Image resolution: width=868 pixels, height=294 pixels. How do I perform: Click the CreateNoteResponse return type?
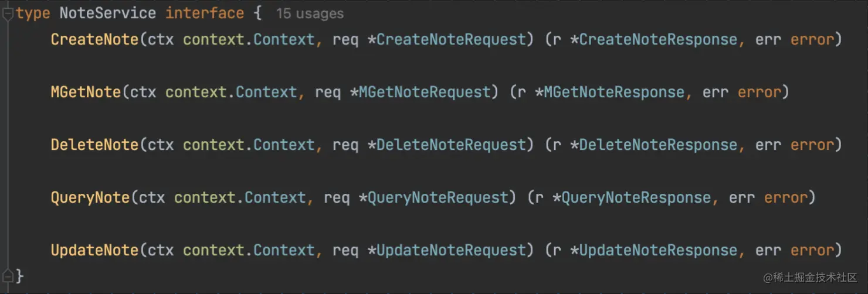[658, 39]
